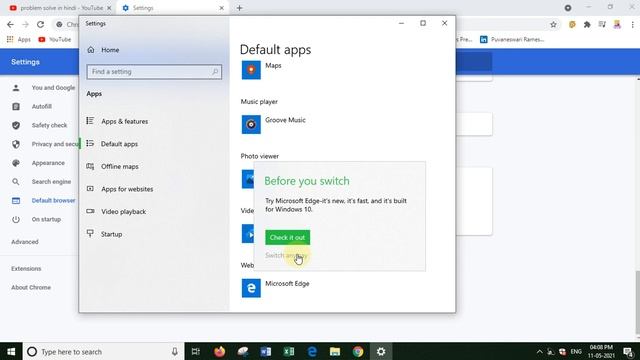Viewport: 640px width, 360px height.
Task: Switch to the YouTube browser tab
Action: [x=61, y=8]
